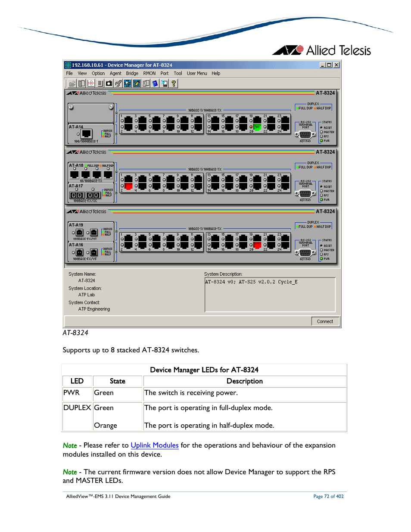411x532 pixels.
Task: Open the Bridge menu
Action: click(x=132, y=74)
